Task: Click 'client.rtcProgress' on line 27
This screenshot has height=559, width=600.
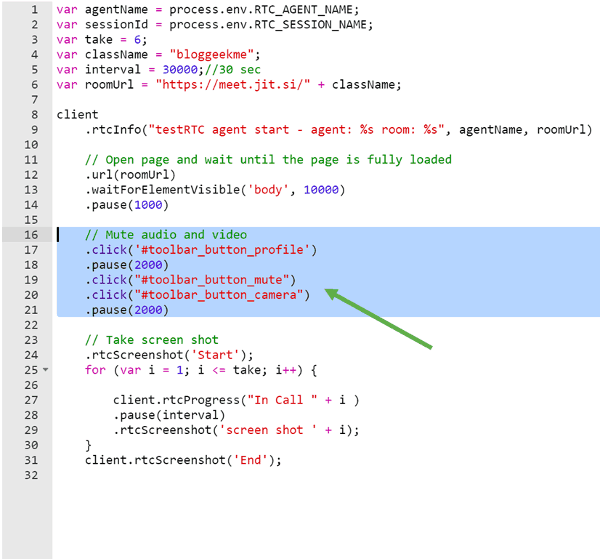Action: point(176,400)
